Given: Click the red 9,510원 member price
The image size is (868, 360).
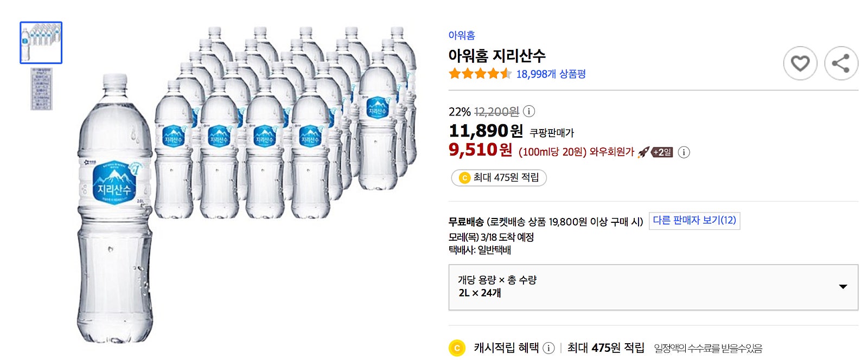Looking at the screenshot, I should pos(480,150).
